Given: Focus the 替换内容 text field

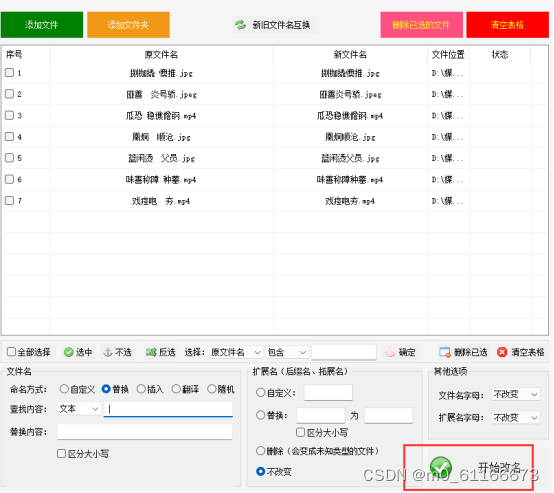Looking at the screenshot, I should [145, 432].
